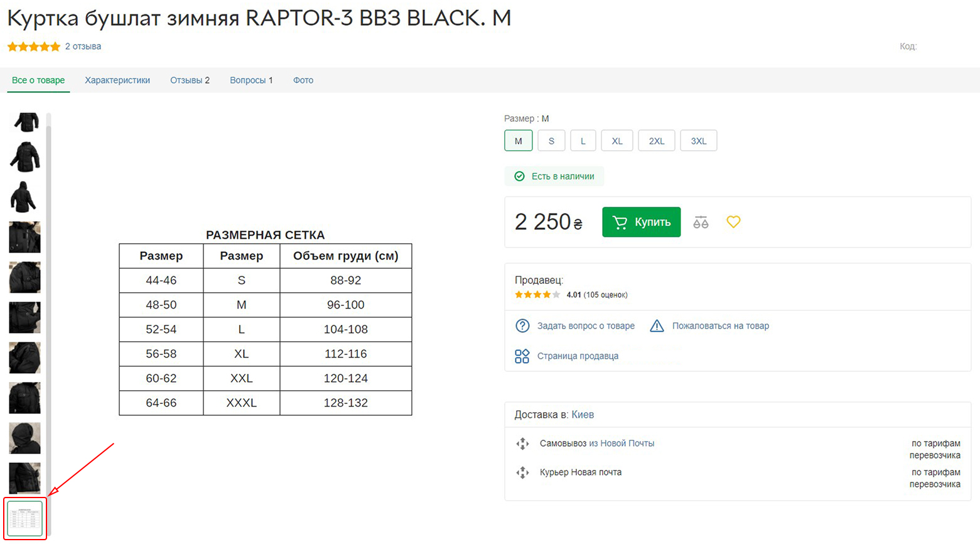Screen dimensions: 980x544
Task: Click the (105 оценок) seller ratings text
Action: [605, 295]
